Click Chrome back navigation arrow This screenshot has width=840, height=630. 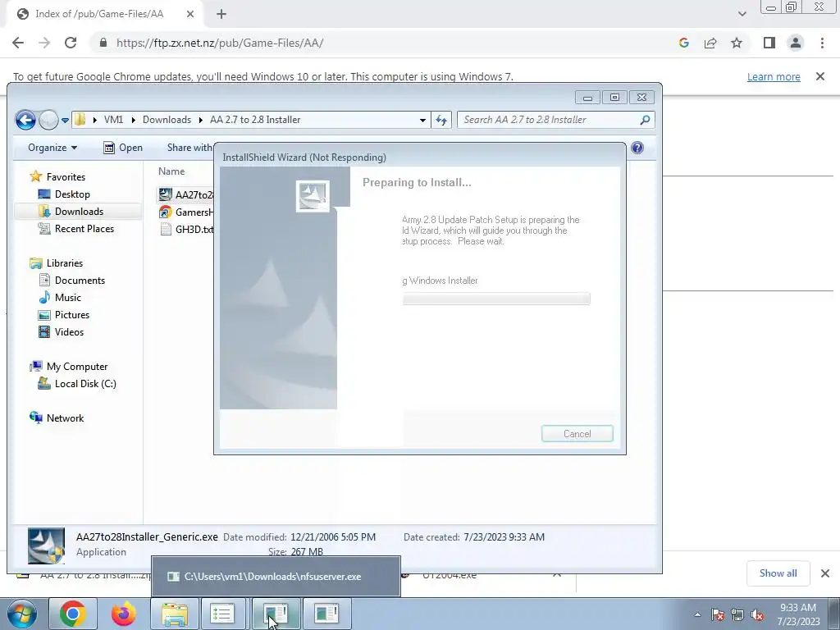pos(18,43)
